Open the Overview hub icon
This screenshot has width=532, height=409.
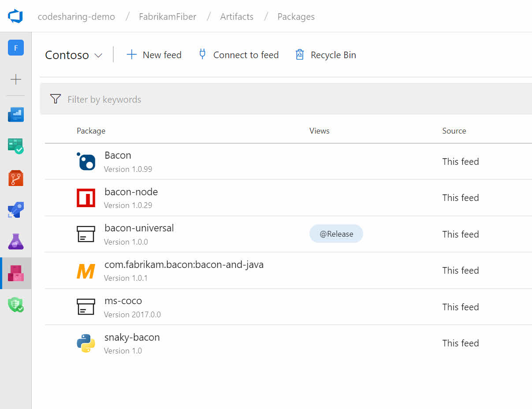[16, 115]
